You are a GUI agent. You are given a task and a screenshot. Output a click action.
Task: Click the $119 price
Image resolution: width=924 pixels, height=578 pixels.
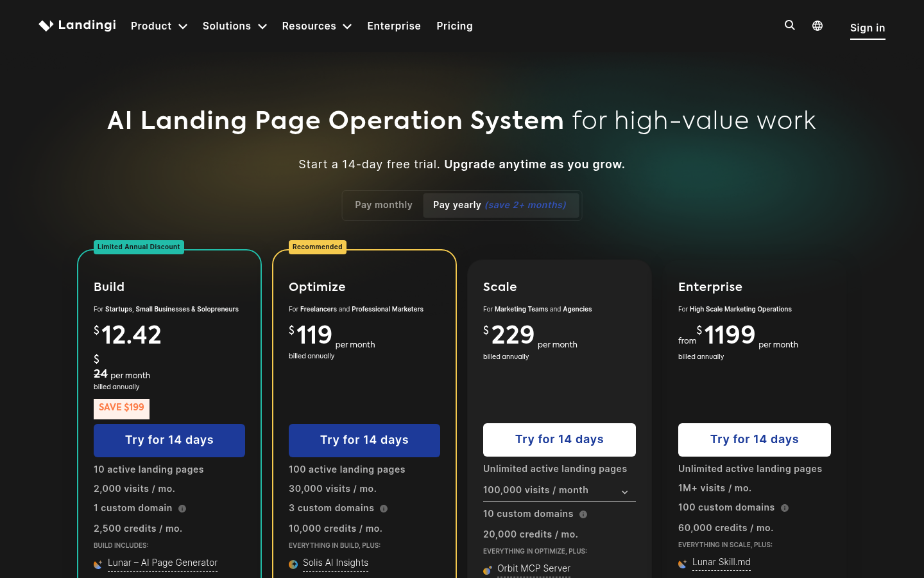click(x=311, y=335)
